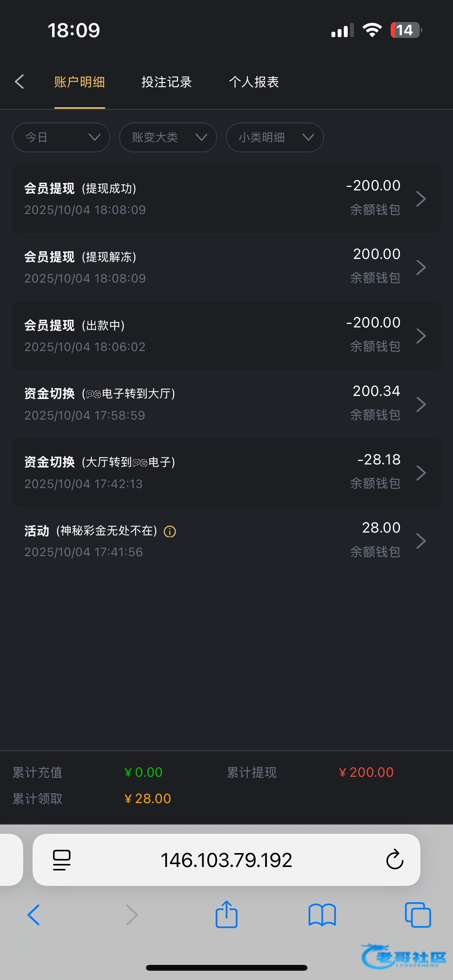Open Safari bookmarks book icon
453x980 pixels.
(x=322, y=915)
